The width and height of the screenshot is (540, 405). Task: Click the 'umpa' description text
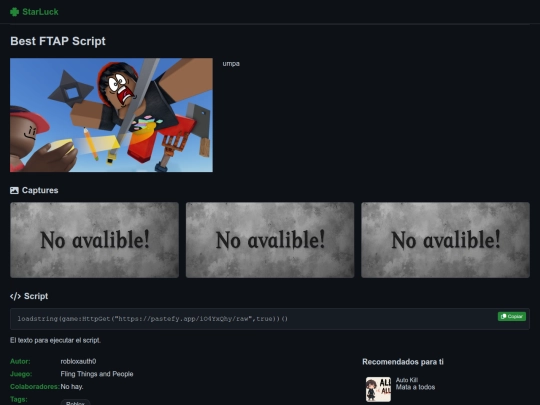click(231, 64)
